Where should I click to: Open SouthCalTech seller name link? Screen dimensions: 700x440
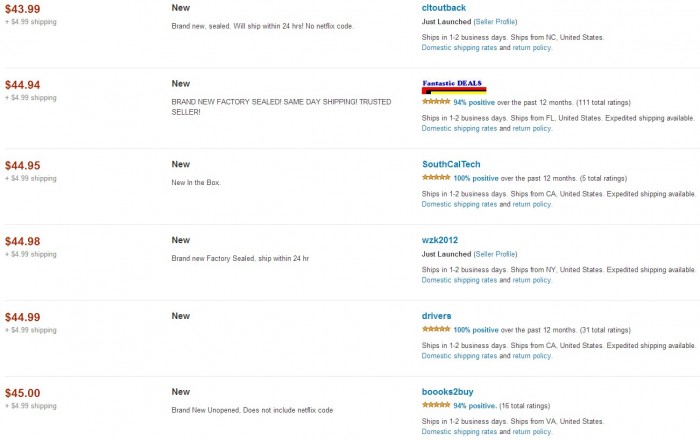(x=455, y=164)
